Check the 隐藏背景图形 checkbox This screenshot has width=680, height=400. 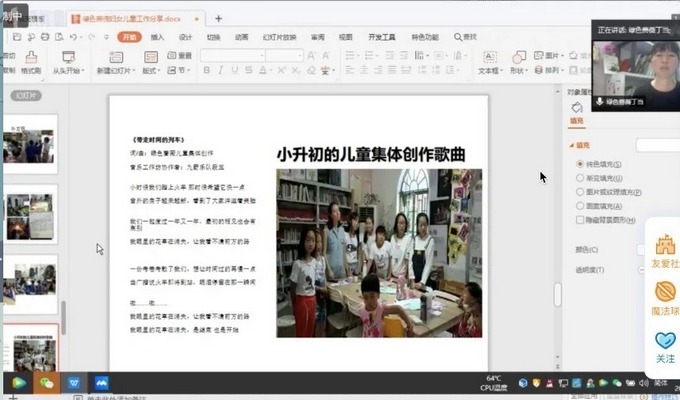click(579, 218)
